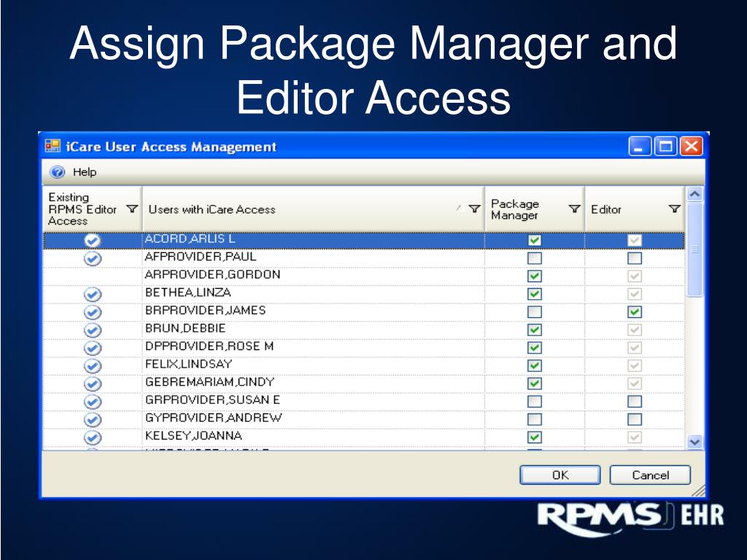Check Editor for GRPROVIDER,SUSAN E
Viewport: 747px width, 560px height.
point(635,402)
